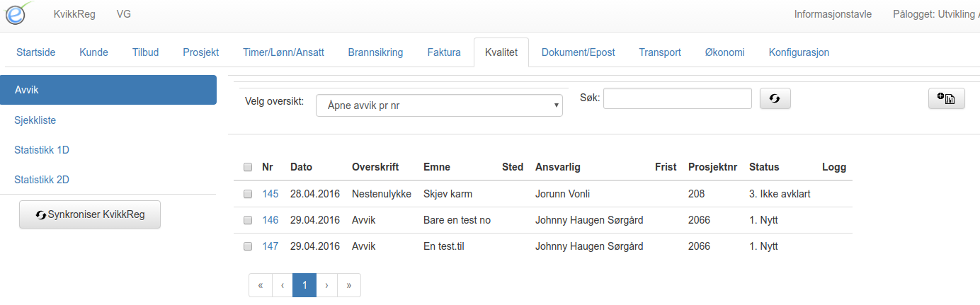This screenshot has width=980, height=305.
Task: Open Sjekkliste in the sidebar
Action: (x=35, y=120)
